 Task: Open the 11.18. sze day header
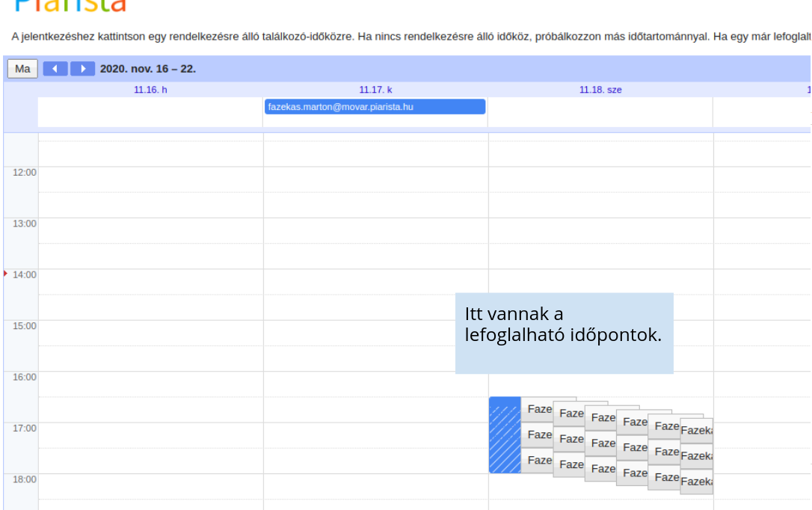(600, 90)
